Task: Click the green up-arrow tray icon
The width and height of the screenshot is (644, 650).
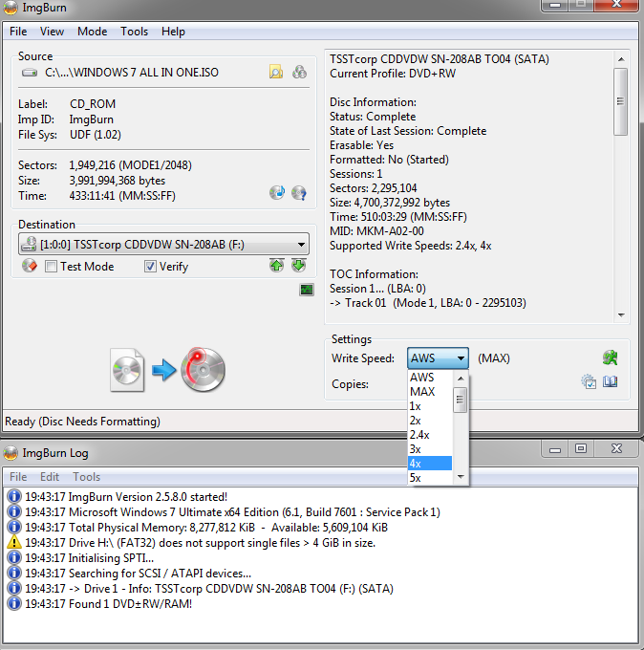Action: tap(276, 266)
